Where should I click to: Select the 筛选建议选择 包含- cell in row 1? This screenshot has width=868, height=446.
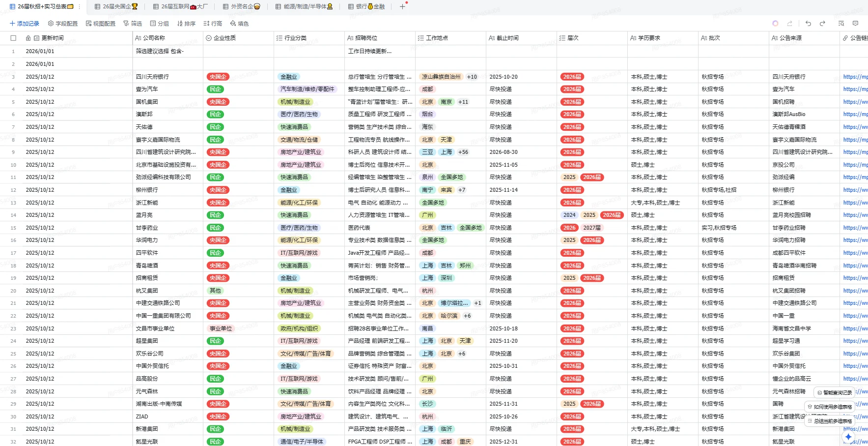(x=168, y=51)
